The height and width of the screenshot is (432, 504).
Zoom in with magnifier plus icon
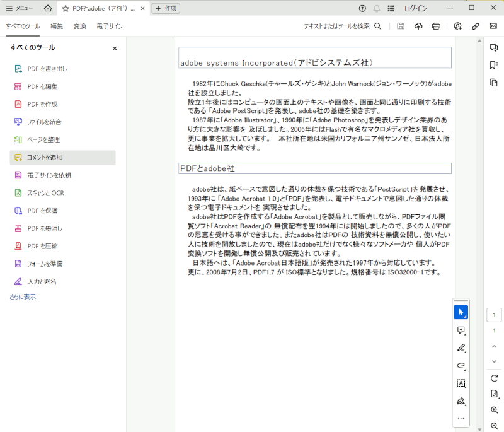point(495,410)
